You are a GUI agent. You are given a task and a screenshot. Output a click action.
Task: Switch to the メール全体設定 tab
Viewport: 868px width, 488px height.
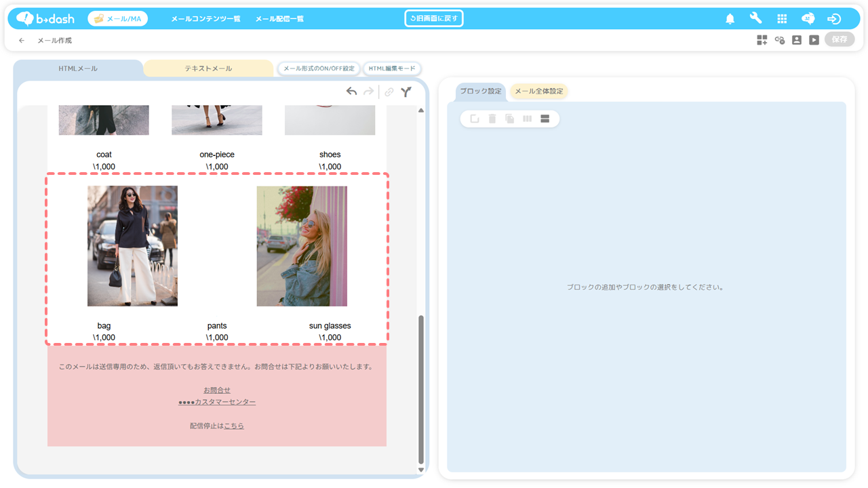[x=538, y=91]
